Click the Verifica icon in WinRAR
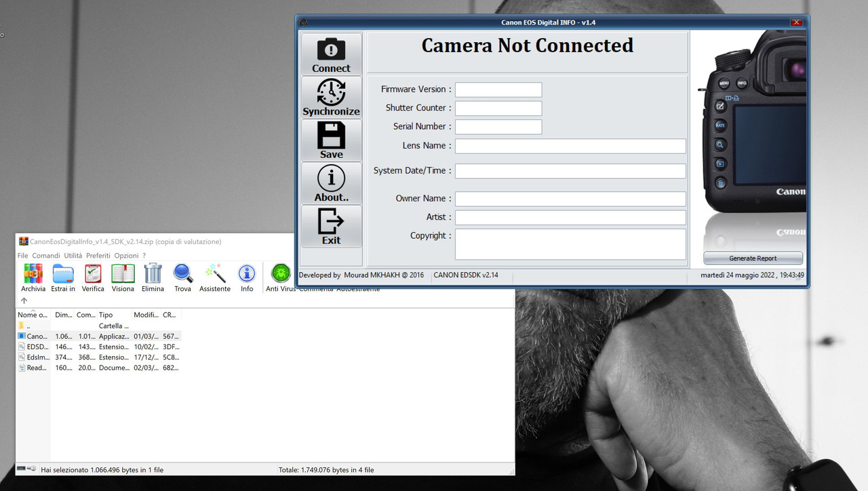This screenshot has width=868, height=491. pyautogui.click(x=93, y=278)
